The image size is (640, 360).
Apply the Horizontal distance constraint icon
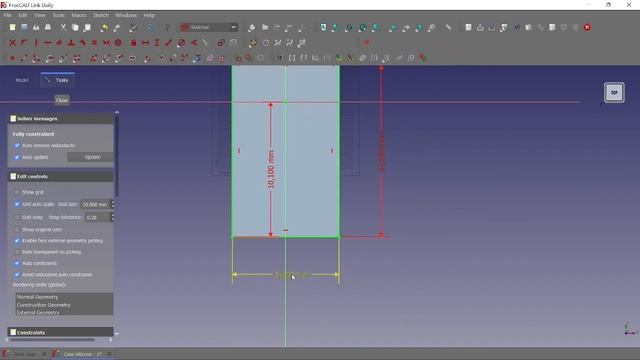pyautogui.click(x=145, y=42)
